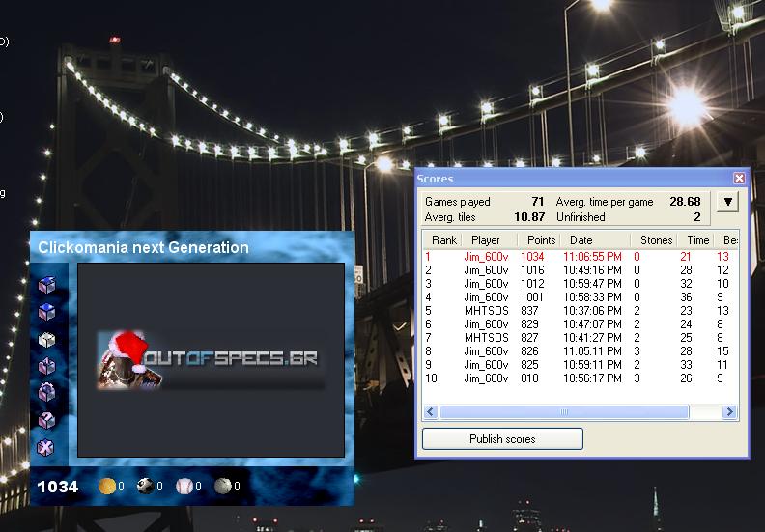Click the cube icon with blue arrow
765x532 pixels.
click(46, 284)
